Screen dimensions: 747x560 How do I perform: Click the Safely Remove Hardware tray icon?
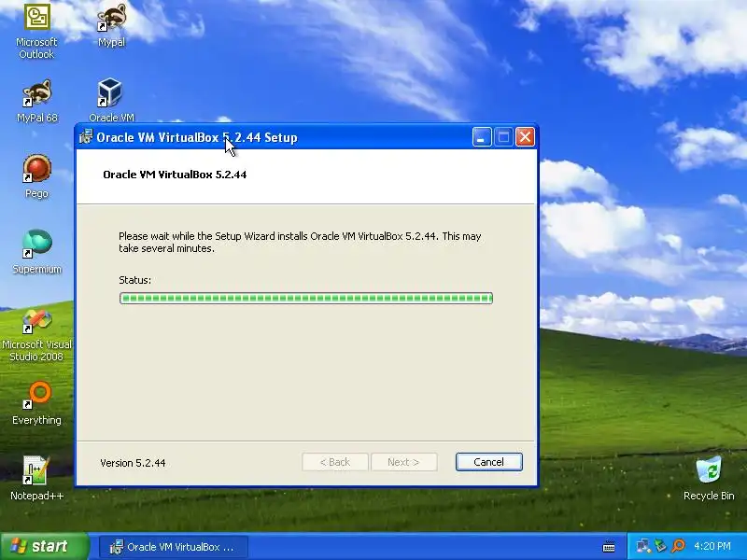pos(660,546)
